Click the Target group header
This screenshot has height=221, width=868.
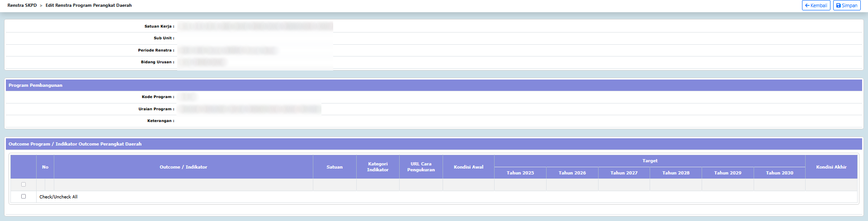(650, 161)
